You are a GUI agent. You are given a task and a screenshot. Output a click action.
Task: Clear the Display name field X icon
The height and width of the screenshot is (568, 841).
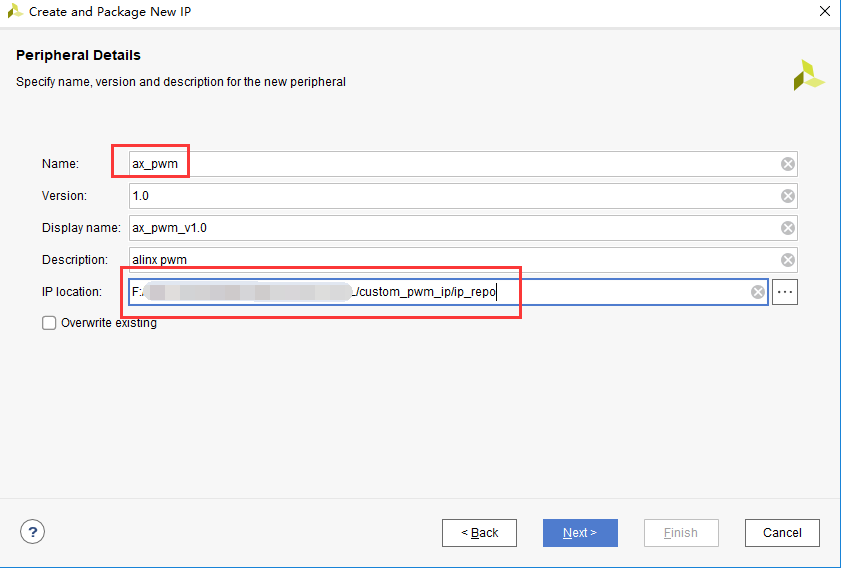click(x=787, y=228)
